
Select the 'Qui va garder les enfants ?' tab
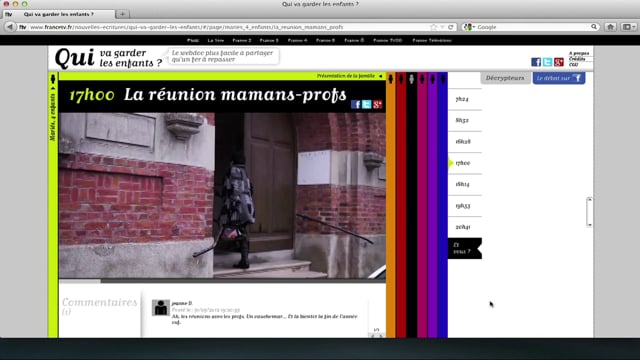coord(59,14)
